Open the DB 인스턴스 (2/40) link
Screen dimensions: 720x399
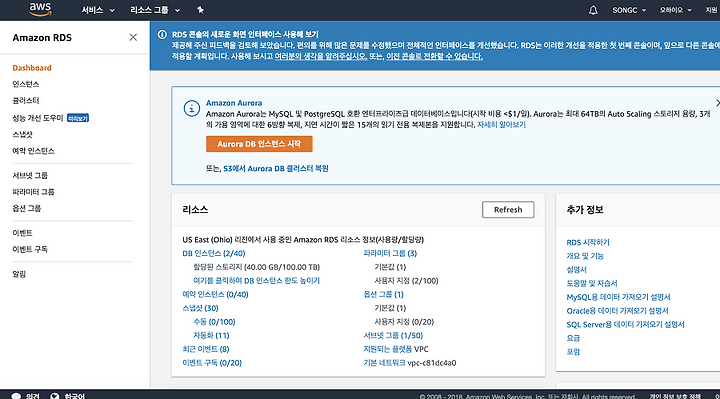click(x=214, y=253)
